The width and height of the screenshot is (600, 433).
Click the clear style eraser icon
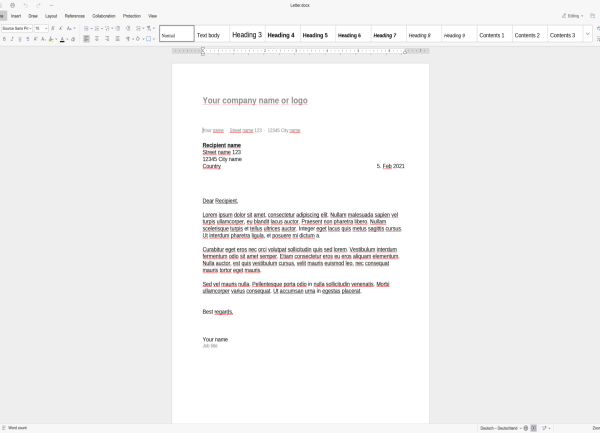point(73,39)
